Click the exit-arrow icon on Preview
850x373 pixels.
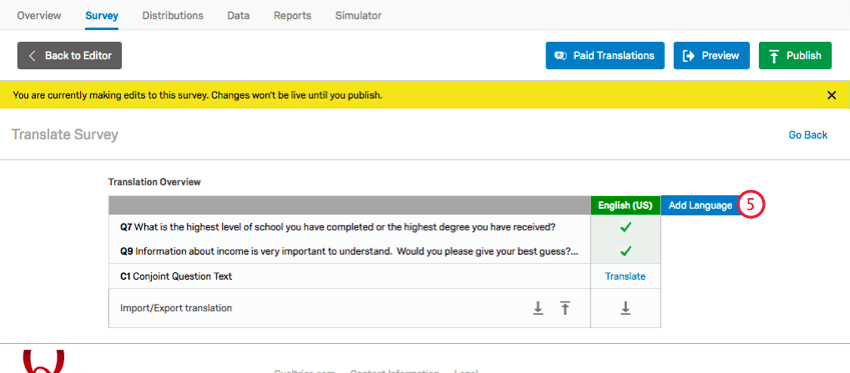688,56
